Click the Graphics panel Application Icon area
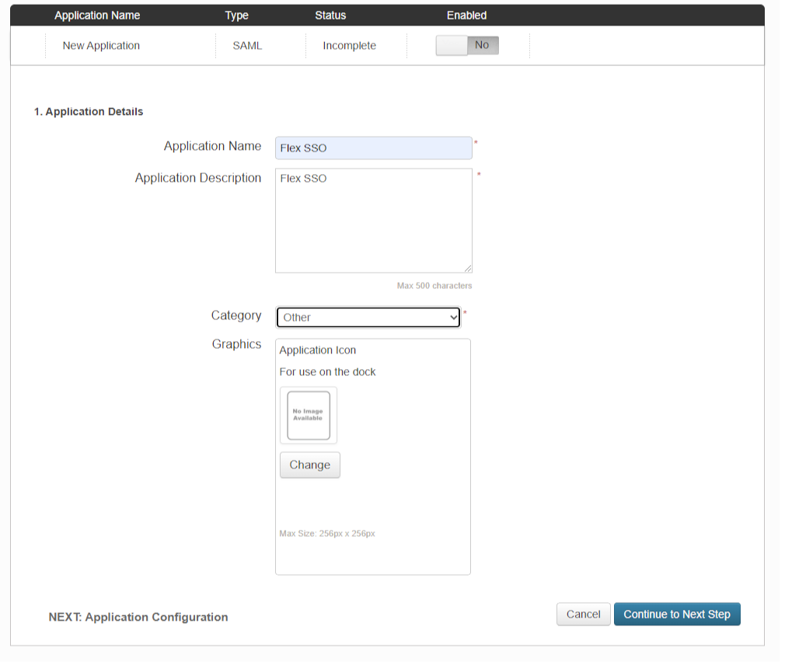Image resolution: width=785 pixels, height=672 pixels. click(x=317, y=350)
